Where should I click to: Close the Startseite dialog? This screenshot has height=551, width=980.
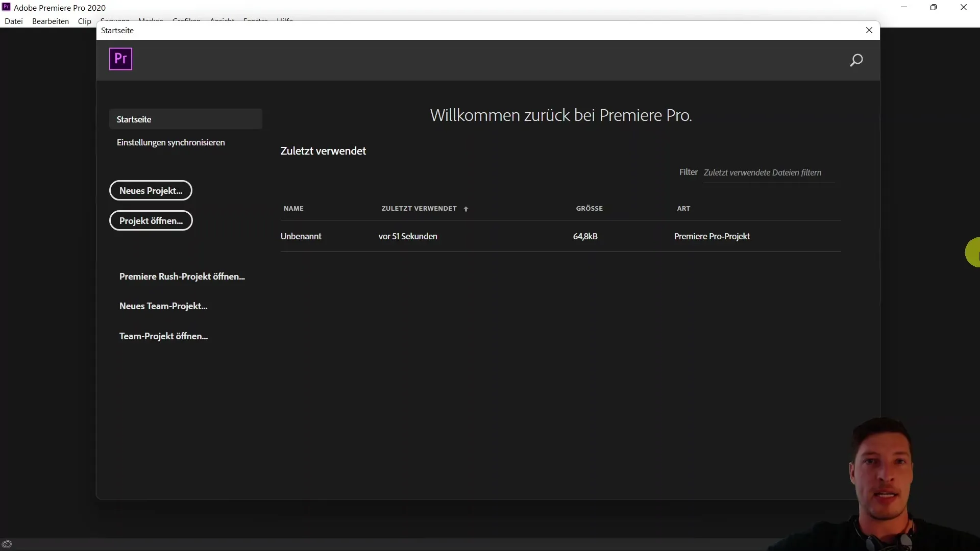(x=869, y=30)
